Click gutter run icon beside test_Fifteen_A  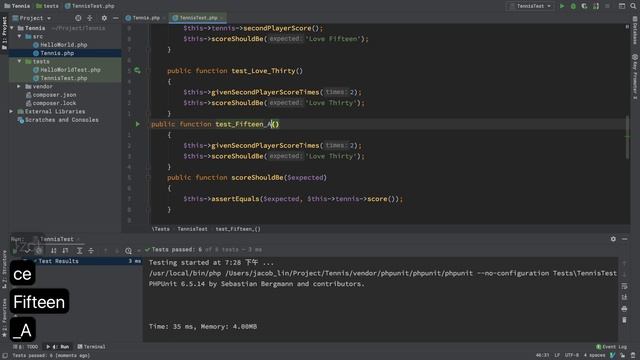coord(138,124)
